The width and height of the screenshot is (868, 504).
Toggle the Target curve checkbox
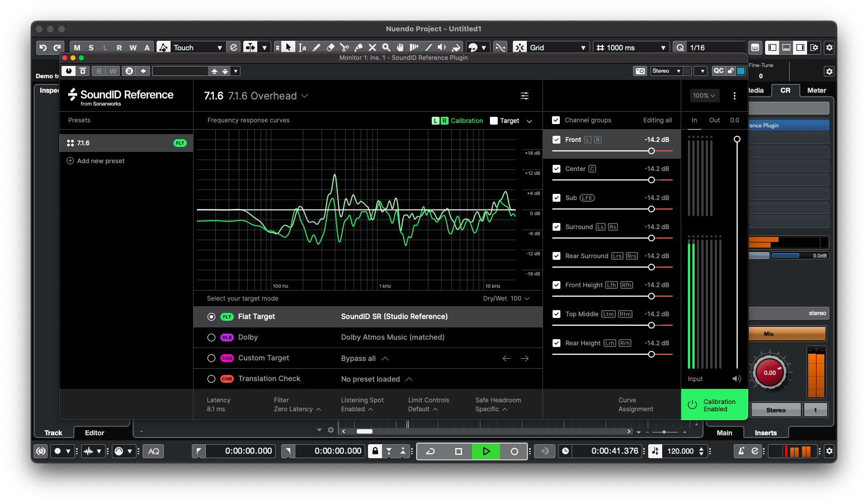[494, 121]
